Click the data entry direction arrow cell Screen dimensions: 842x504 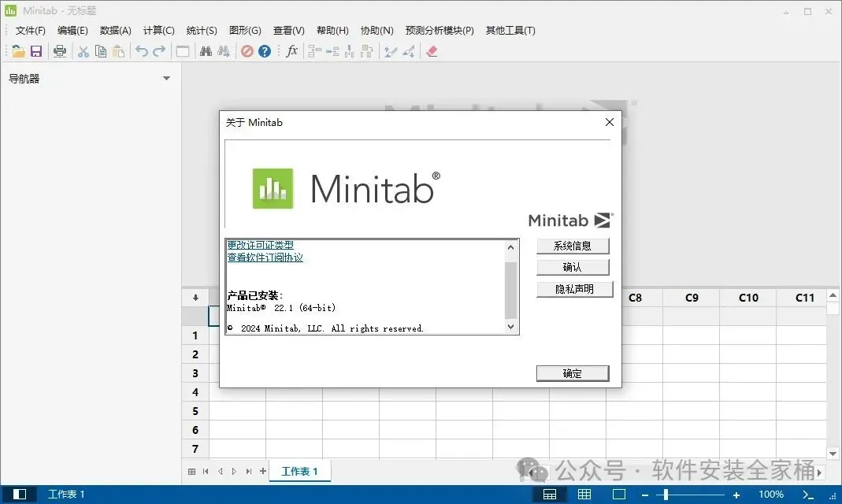point(195,298)
